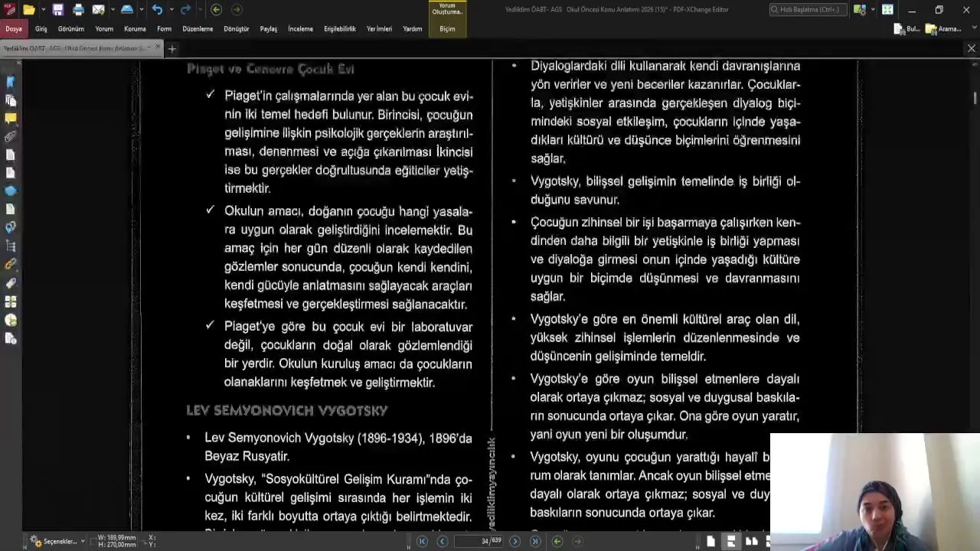Print the document with the printer icon
This screenshot has width=980, height=551.
coord(78,10)
